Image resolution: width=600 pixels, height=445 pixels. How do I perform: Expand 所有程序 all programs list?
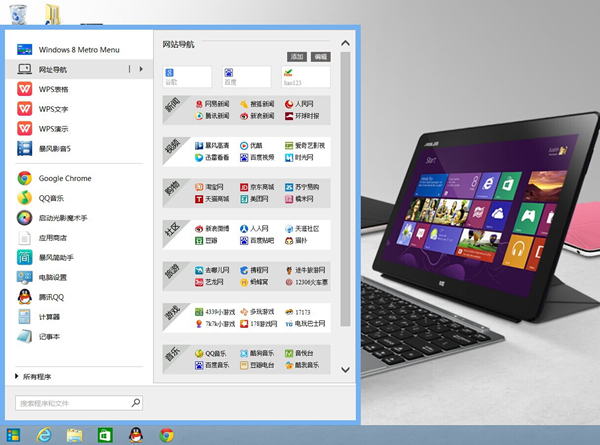pos(33,377)
